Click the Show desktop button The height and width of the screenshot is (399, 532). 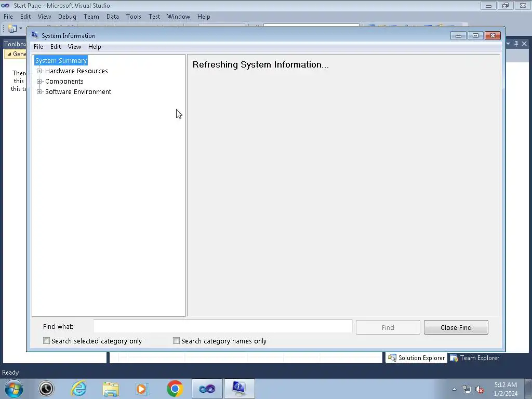(528, 389)
